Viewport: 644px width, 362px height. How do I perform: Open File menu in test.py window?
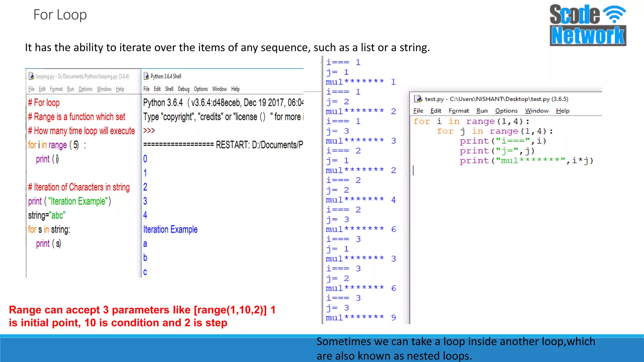pos(418,111)
